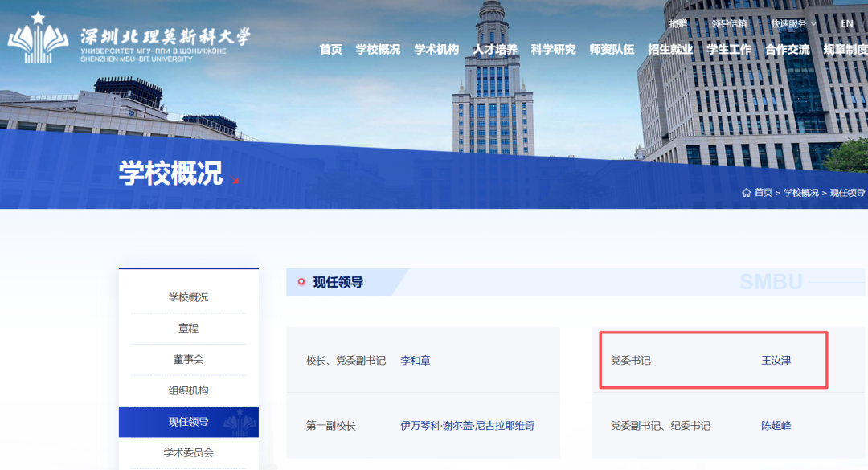
Task: Open 师资队伍 navigation item
Action: (x=612, y=49)
